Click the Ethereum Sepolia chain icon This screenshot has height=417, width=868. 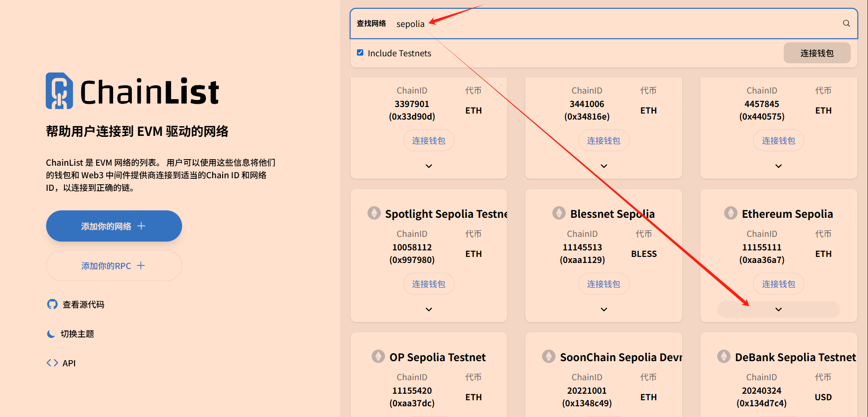731,213
